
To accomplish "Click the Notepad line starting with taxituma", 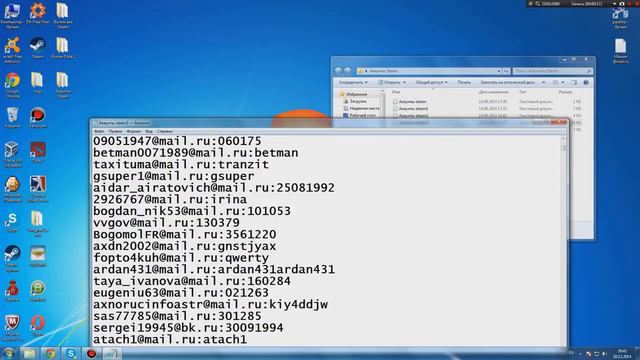I will coord(181,164).
